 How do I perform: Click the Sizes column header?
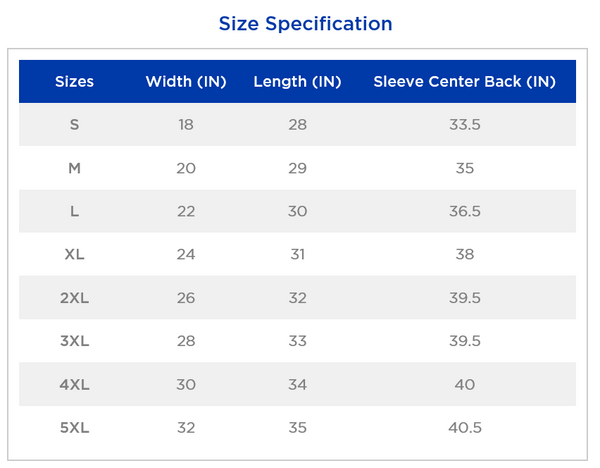tap(74, 81)
